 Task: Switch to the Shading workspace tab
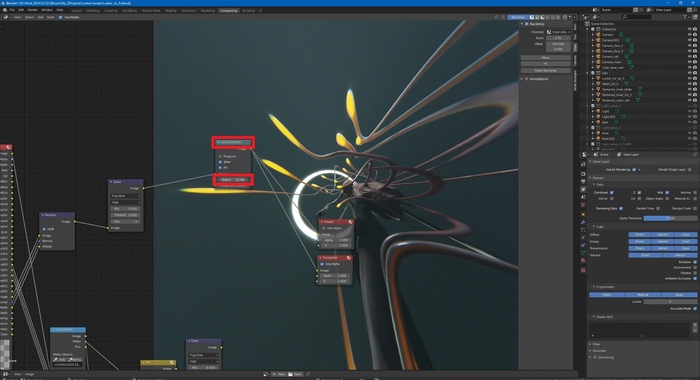click(171, 10)
